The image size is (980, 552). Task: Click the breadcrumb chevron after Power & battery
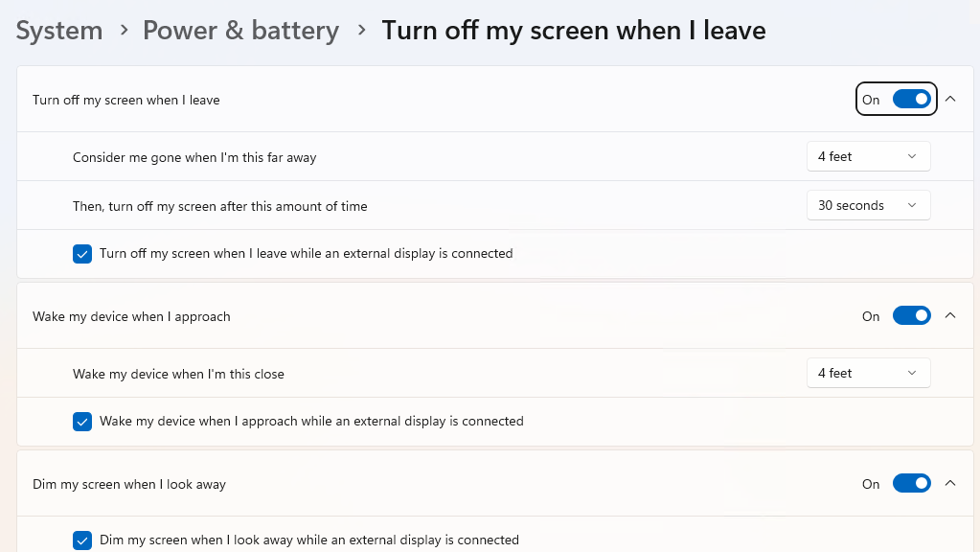[x=361, y=31]
